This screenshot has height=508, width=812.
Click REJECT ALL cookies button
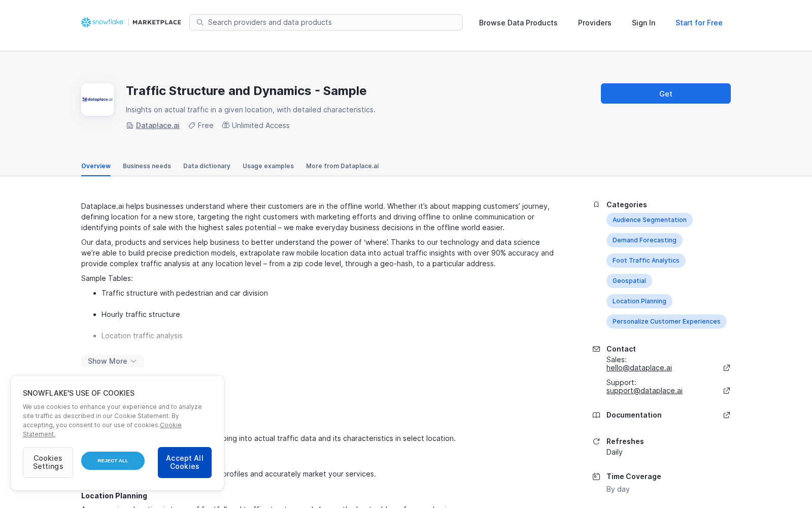[x=113, y=461]
